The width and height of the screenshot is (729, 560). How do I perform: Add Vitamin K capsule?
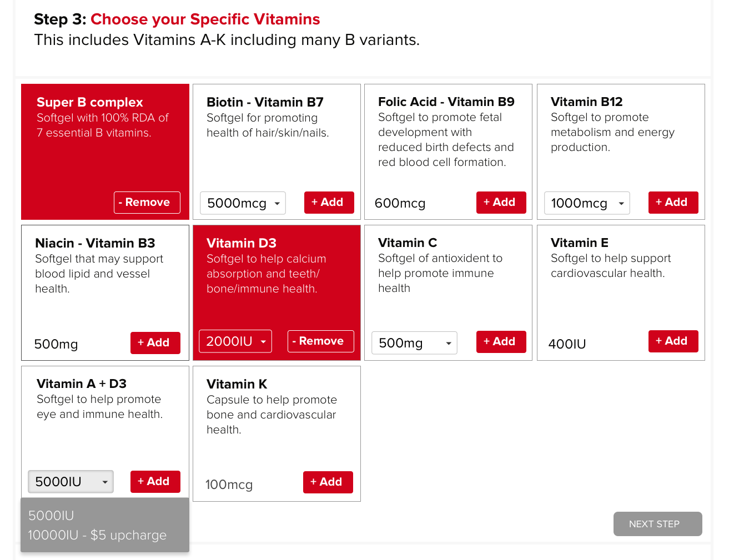[328, 482]
